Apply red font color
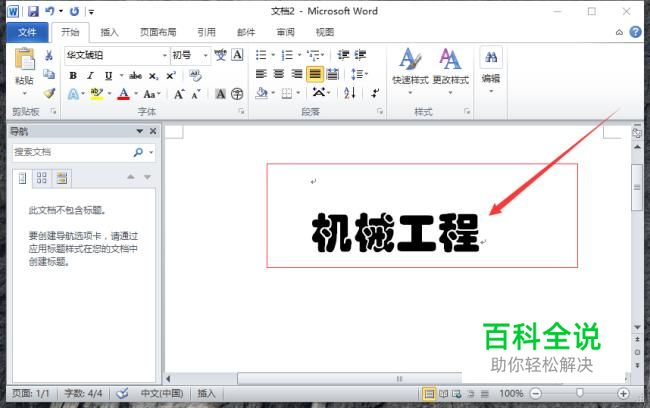Image resolution: width=650 pixels, height=408 pixels. click(x=124, y=94)
